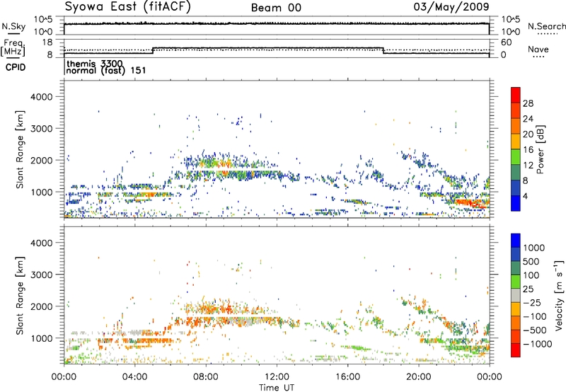This screenshot has height=392, width=566.
Task: Click the left '10^5' noise axis value
Action: click(x=43, y=19)
